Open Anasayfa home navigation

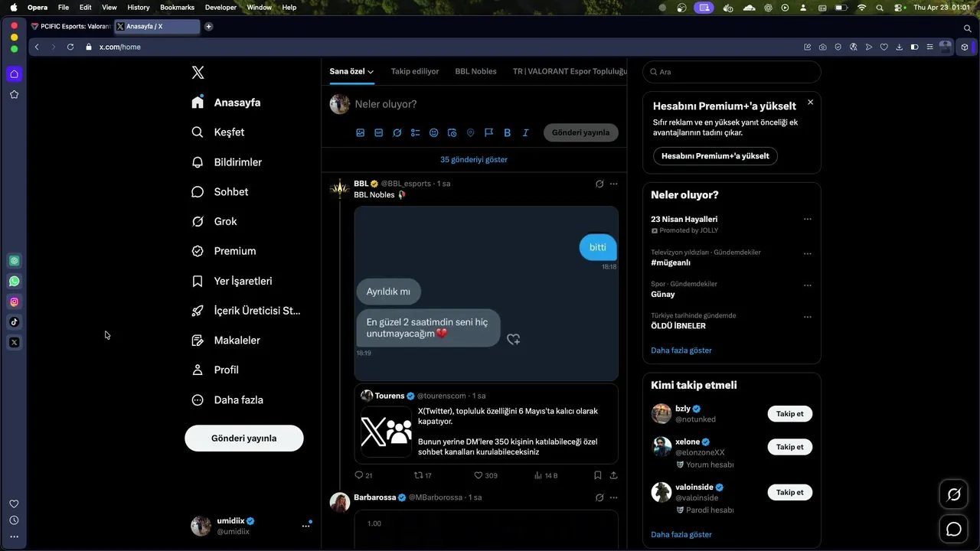tap(226, 103)
